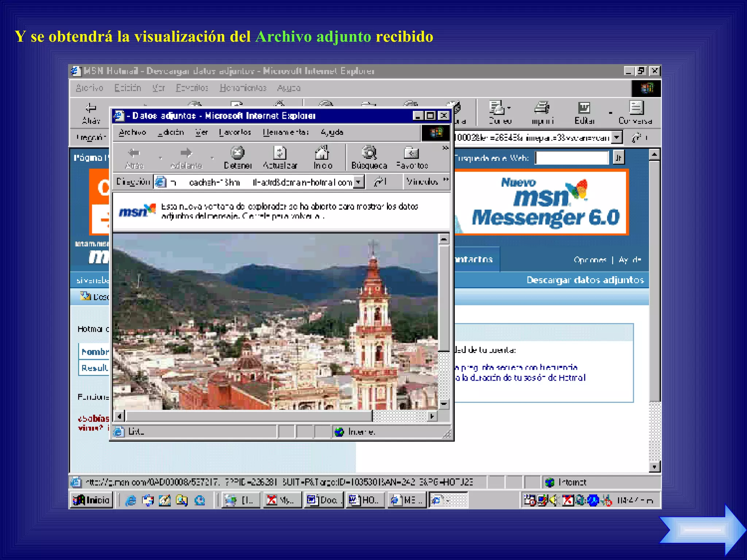The height and width of the screenshot is (560, 747).
Task: Click the Correo mail icon in the Hotmail window toolbar
Action: pos(496,108)
